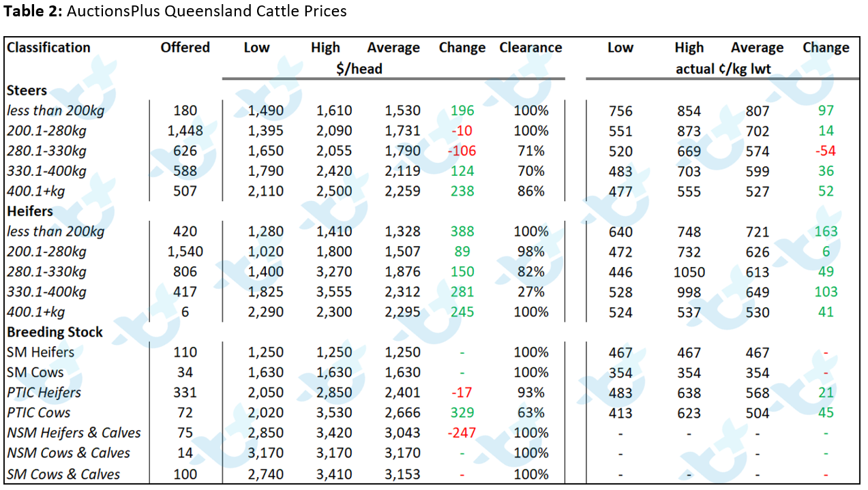Click the PTIC Heifers ¢/kg average 568

(757, 393)
